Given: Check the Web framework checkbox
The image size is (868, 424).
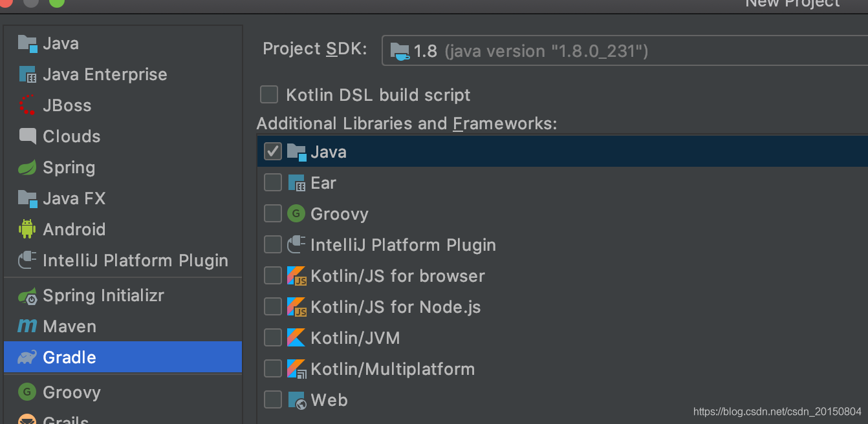Looking at the screenshot, I should click(273, 400).
